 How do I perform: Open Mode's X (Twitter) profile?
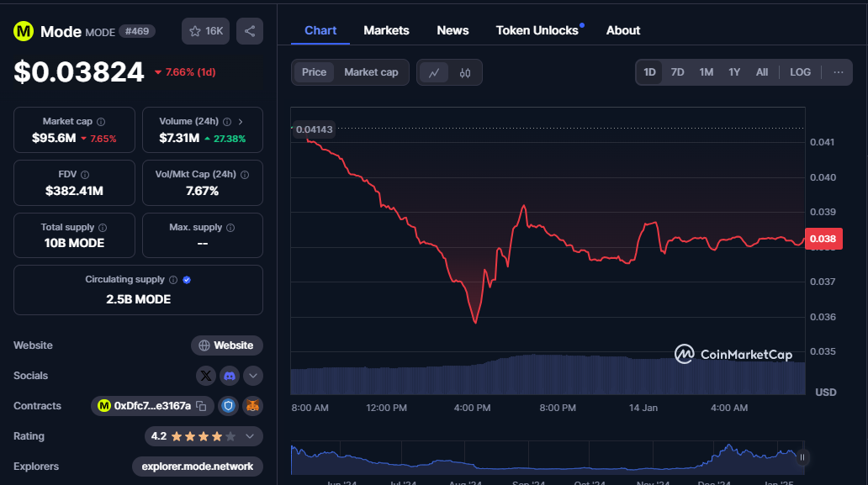pyautogui.click(x=206, y=376)
